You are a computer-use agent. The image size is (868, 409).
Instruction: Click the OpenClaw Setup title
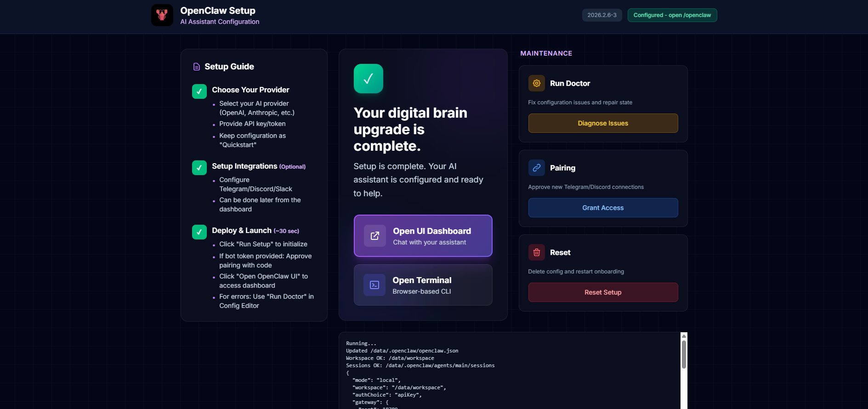tap(218, 11)
